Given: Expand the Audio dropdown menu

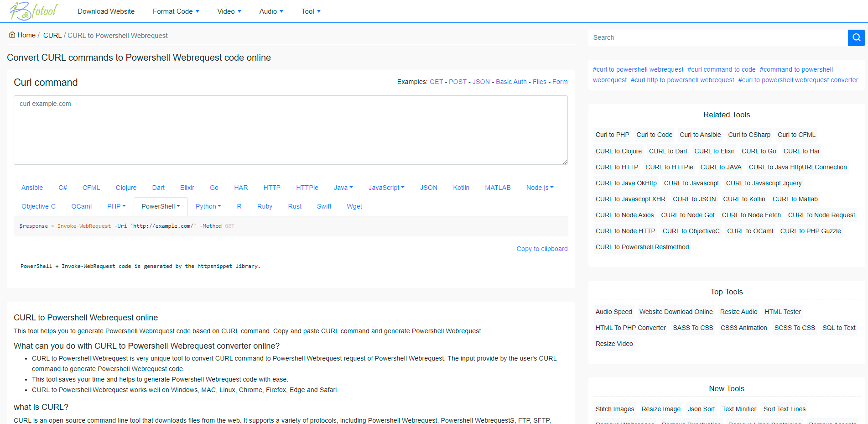Looking at the screenshot, I should point(271,11).
